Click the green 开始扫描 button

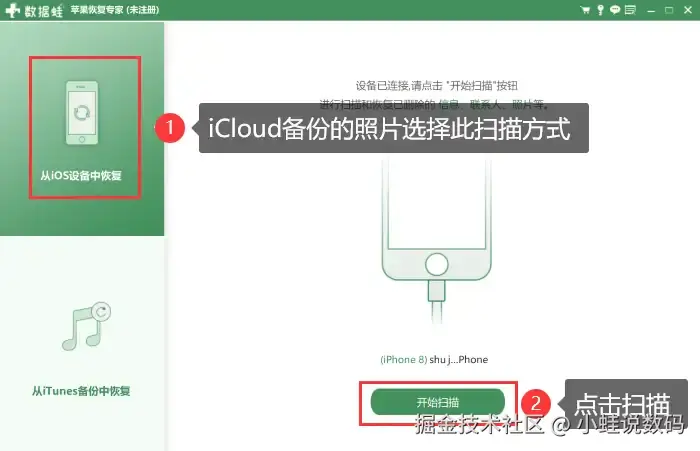tap(438, 402)
